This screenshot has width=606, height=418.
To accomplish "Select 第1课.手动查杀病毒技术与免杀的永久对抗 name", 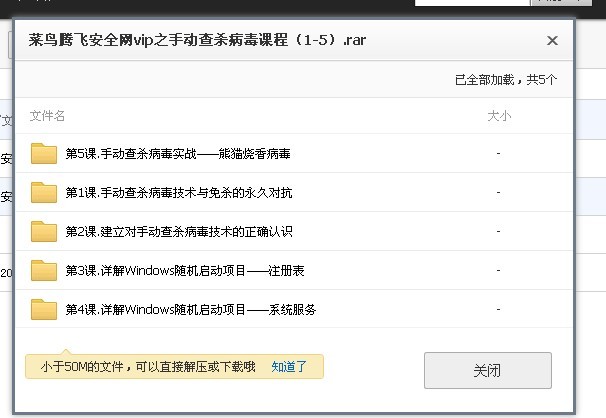I will point(179,193).
